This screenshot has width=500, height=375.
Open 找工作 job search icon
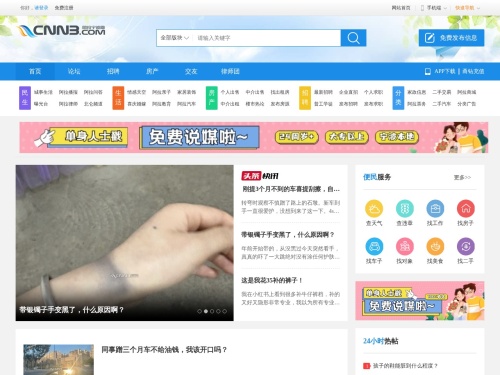pos(435,209)
